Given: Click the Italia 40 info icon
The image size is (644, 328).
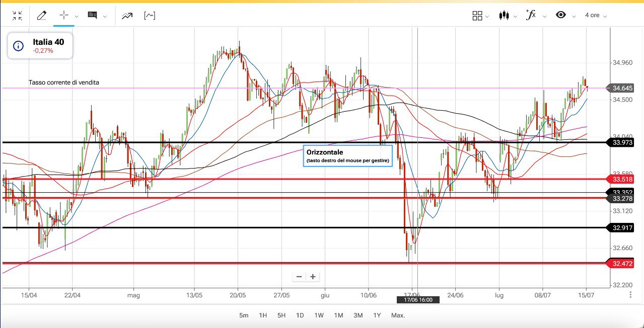Looking at the screenshot, I should pyautogui.click(x=19, y=46).
